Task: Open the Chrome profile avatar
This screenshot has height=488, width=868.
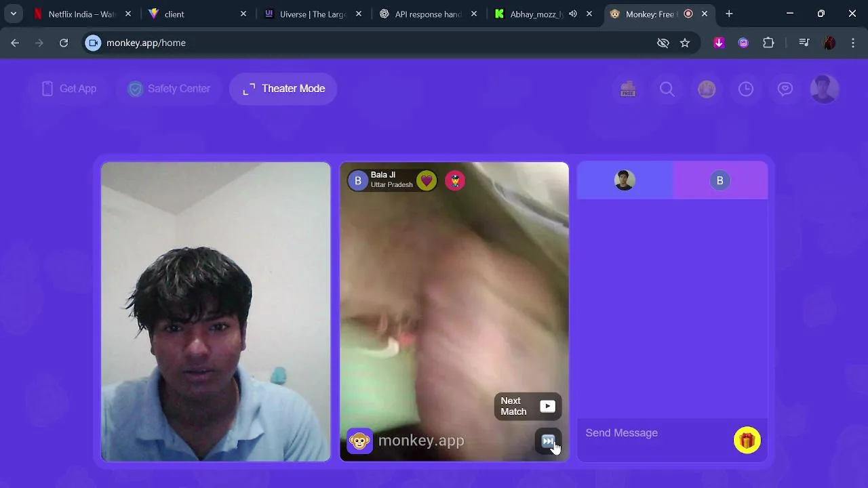Action: tap(829, 43)
